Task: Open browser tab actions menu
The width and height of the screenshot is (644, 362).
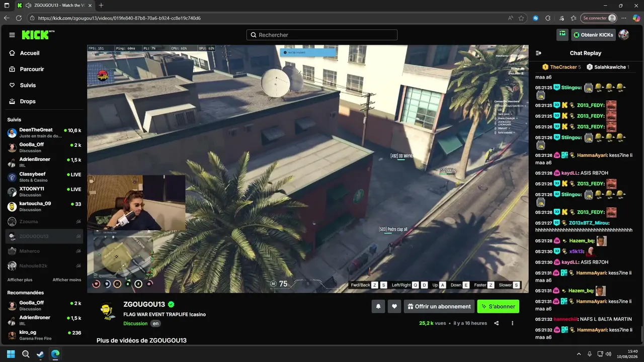Action: [x=7, y=6]
